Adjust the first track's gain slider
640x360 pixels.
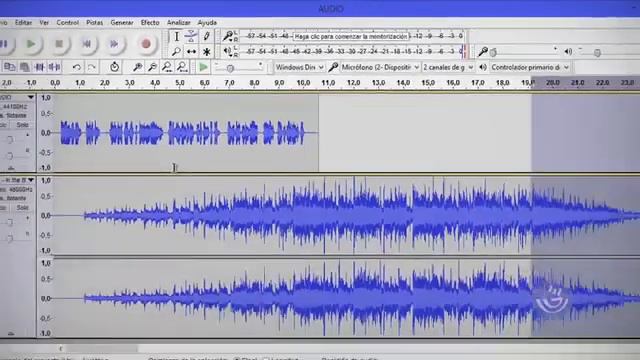coord(10,140)
